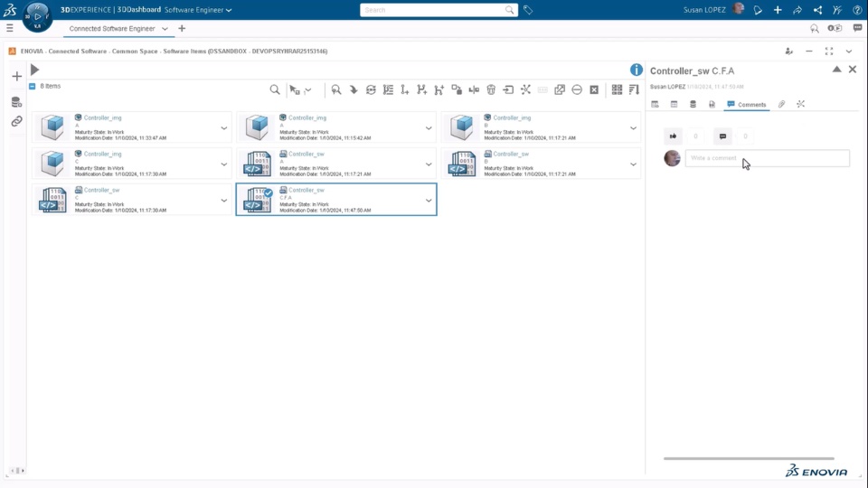
Task: Open the Connected Software Engineer tab chevron
Action: (165, 29)
